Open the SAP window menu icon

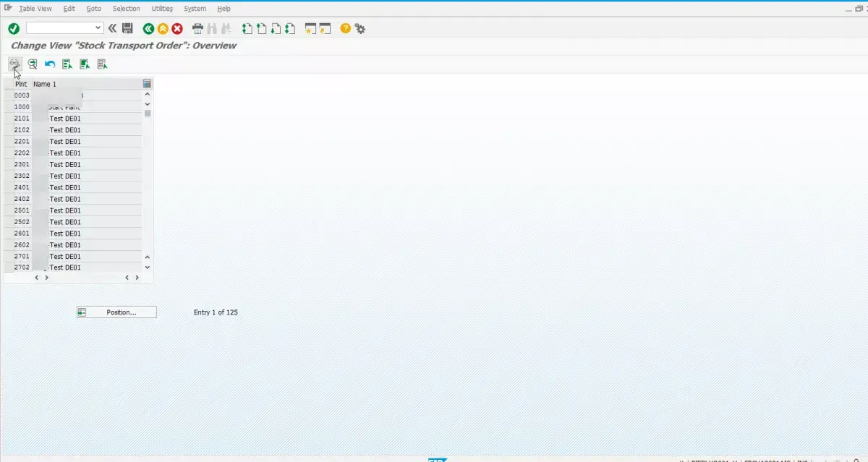point(8,8)
